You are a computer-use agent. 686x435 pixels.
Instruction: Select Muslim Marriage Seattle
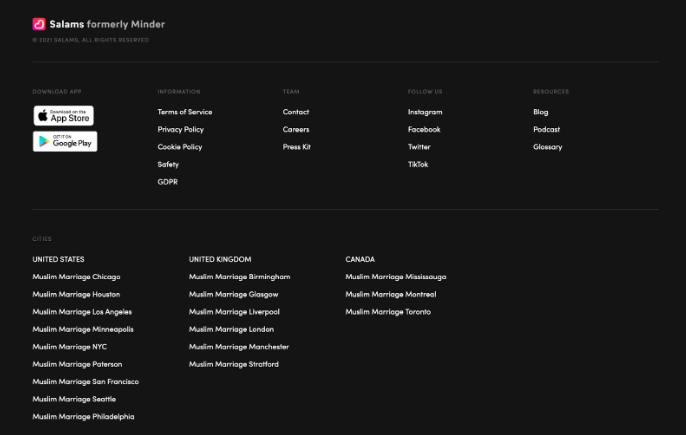pyautogui.click(x=74, y=399)
